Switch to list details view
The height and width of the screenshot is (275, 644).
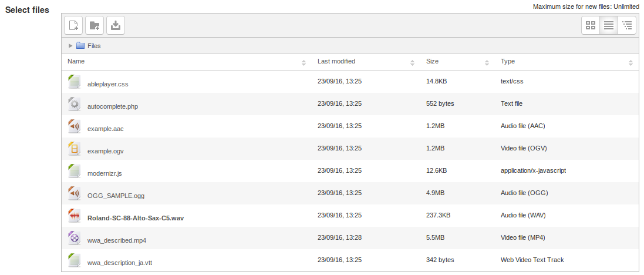(609, 25)
